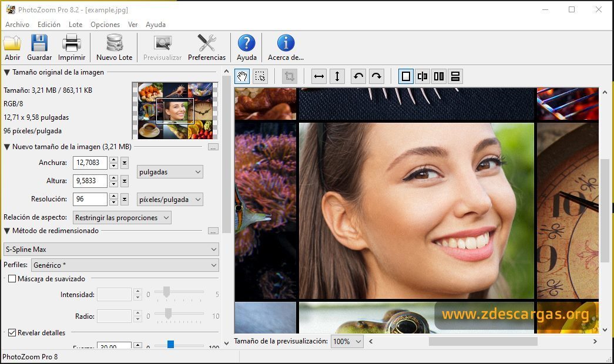Click the disabled Previsualizar toolbar icon
Image resolution: width=614 pixels, height=364 pixels.
coord(163,48)
